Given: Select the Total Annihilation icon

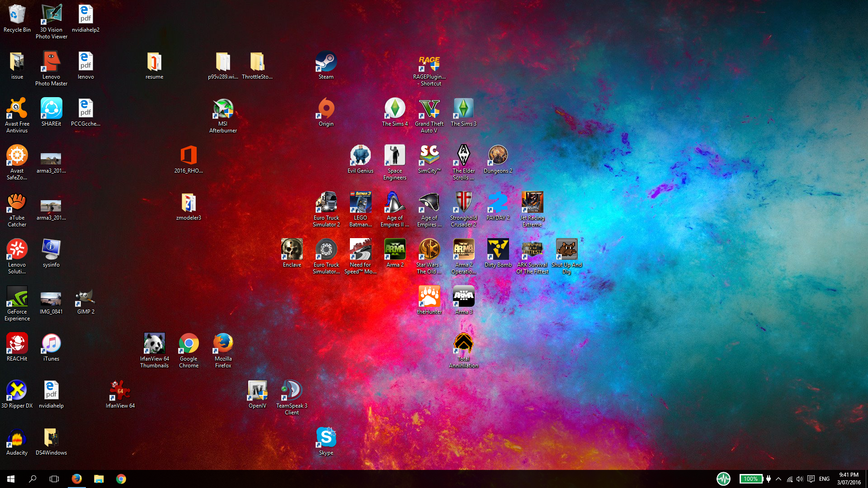Looking at the screenshot, I should (463, 344).
